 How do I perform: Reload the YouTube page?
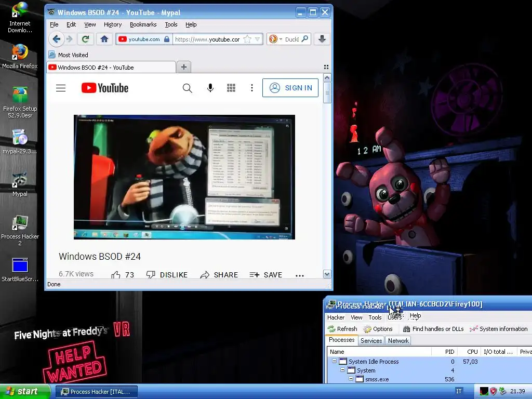(x=86, y=39)
